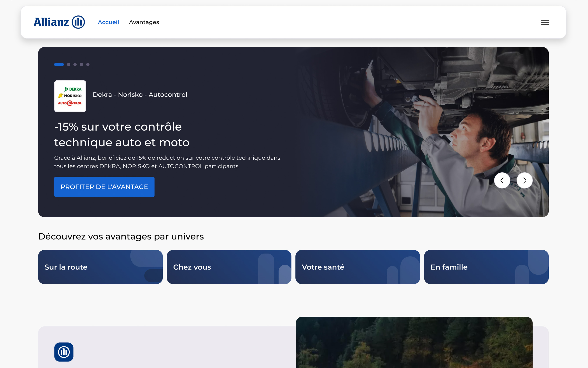Click the Dekra Norisko Autocontrol logo tile

coord(70,96)
